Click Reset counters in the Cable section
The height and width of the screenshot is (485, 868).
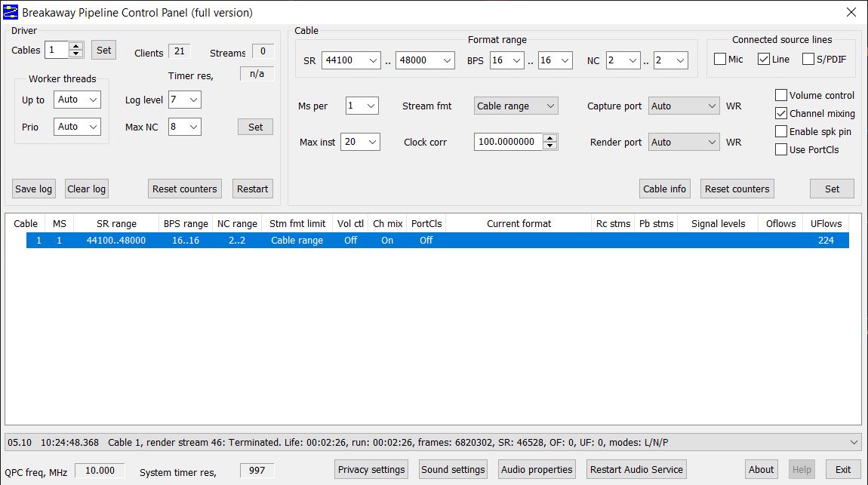737,189
